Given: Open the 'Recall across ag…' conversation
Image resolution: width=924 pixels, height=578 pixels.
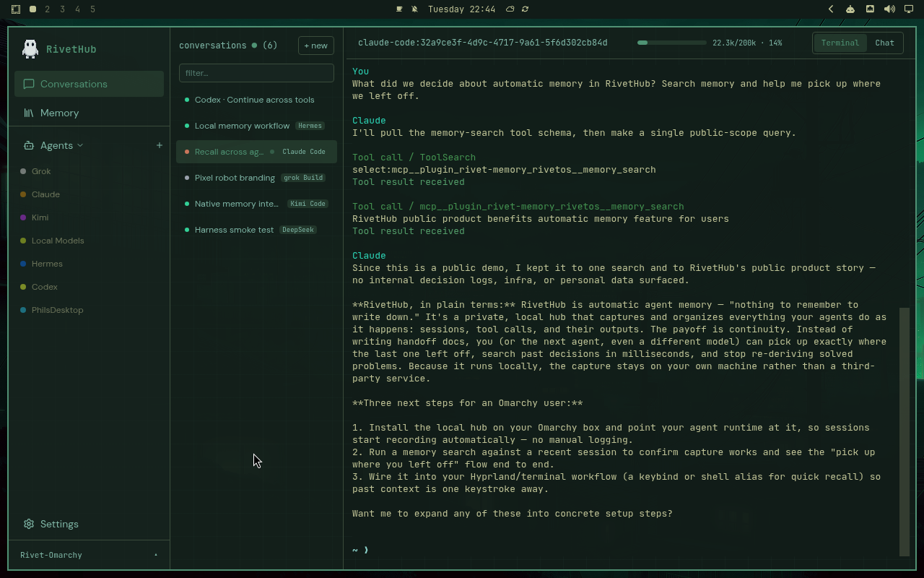Looking at the screenshot, I should pos(256,152).
